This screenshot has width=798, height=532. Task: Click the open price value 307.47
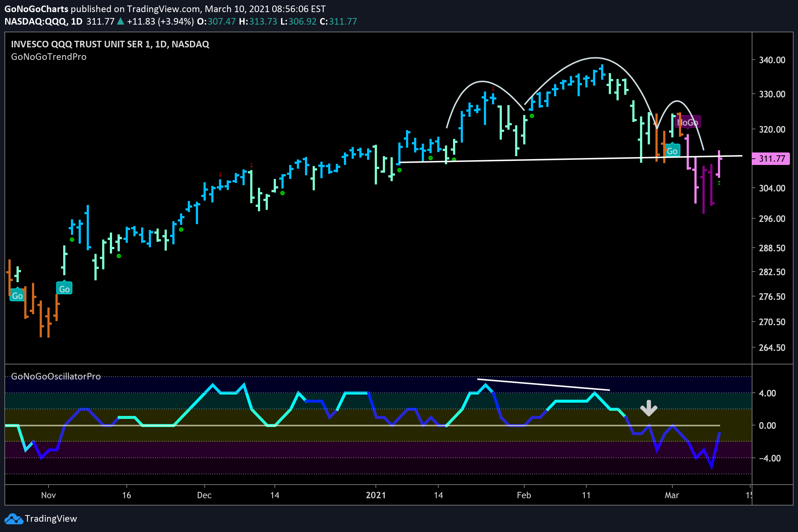[222, 21]
